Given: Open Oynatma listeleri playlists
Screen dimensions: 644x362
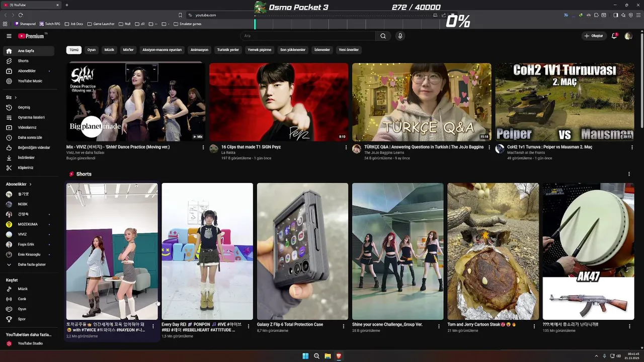Looking at the screenshot, I should pyautogui.click(x=28, y=117).
